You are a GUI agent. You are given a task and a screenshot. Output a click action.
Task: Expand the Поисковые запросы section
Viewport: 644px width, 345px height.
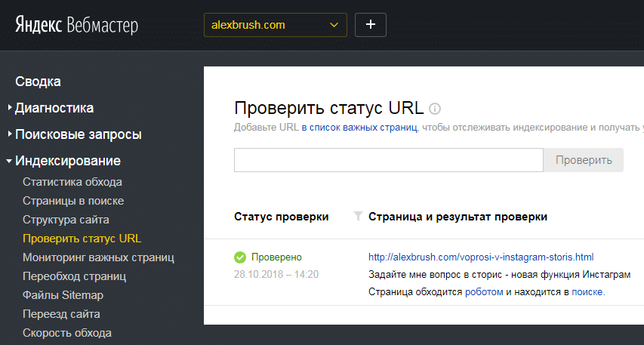78,134
